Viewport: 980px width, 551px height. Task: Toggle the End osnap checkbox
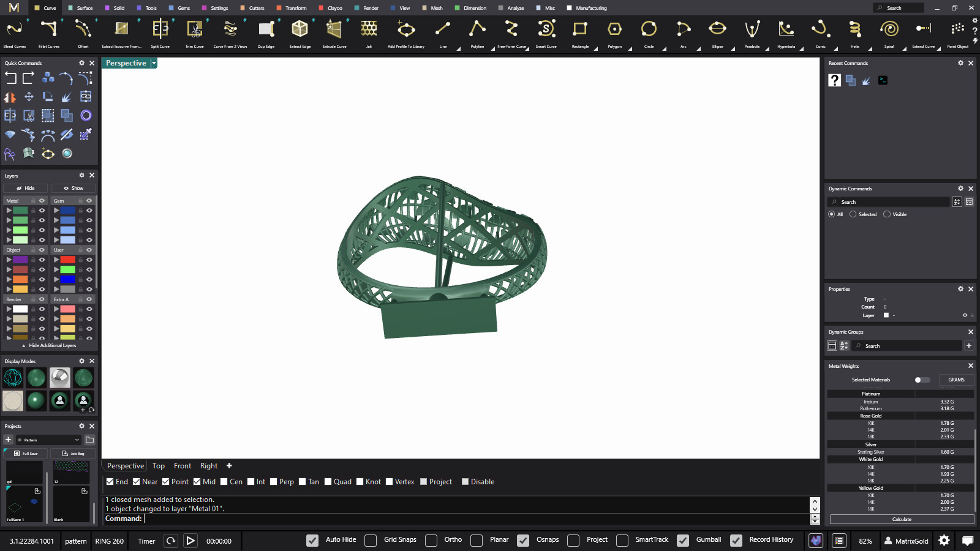tap(110, 482)
